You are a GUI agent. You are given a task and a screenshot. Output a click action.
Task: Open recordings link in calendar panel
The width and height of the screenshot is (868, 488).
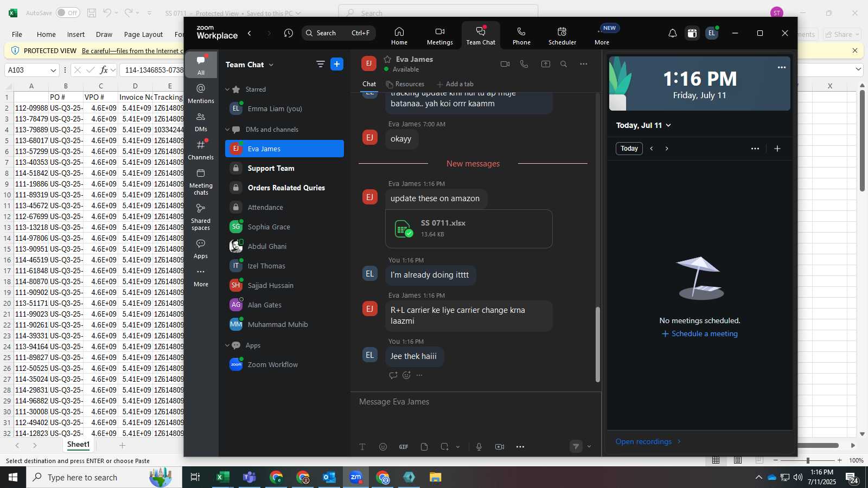[x=648, y=441]
